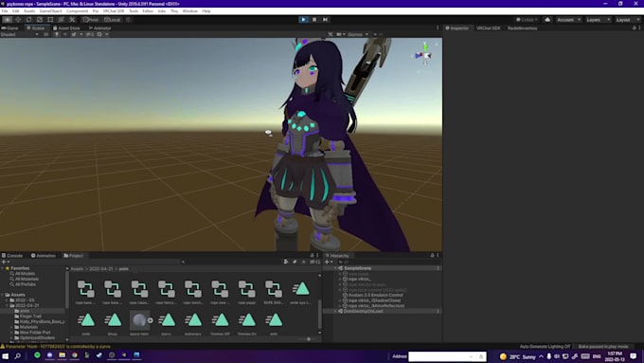Click the scene orientation gizmo
The width and height of the screenshot is (644, 363).
point(424,55)
